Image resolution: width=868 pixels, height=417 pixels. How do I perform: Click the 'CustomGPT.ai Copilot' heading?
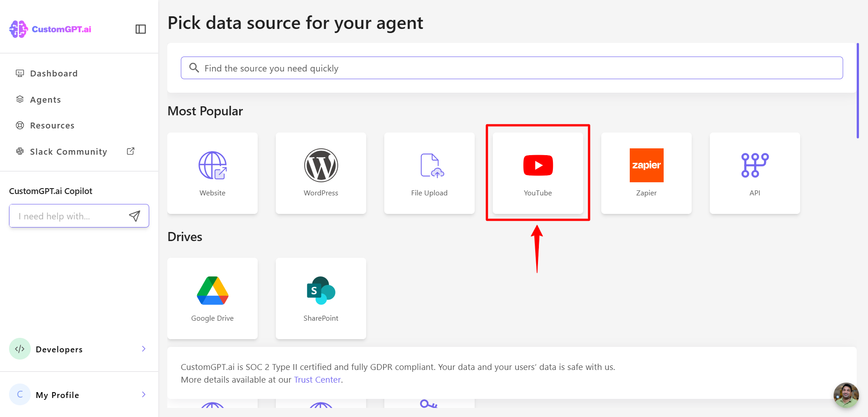[x=51, y=191]
